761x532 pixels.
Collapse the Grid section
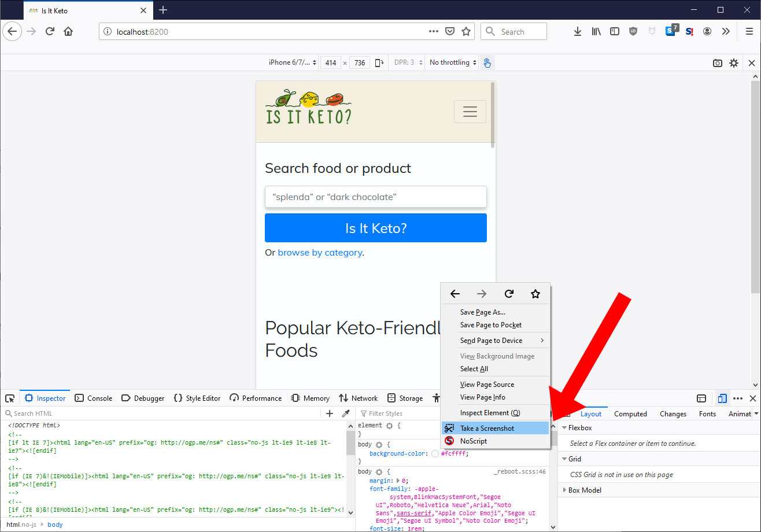point(564,459)
